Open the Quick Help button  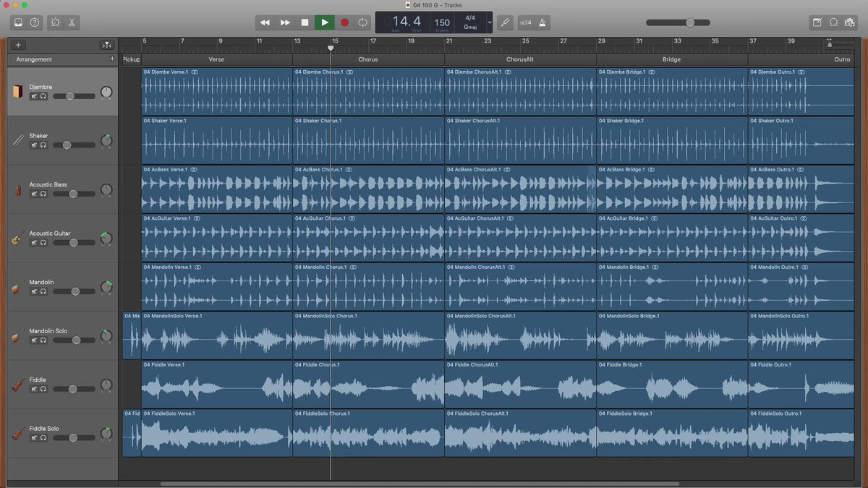click(x=35, y=22)
